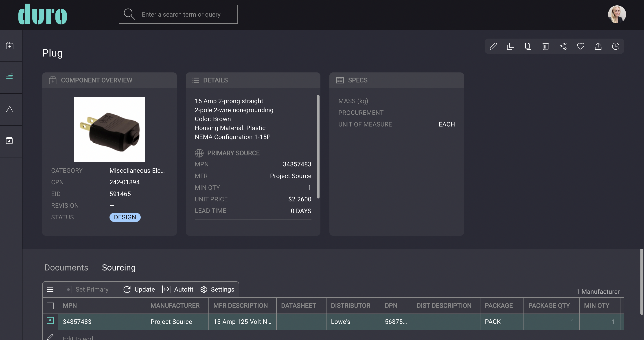This screenshot has height=340, width=644.
Task: Select the Sourcing tab
Action: coord(119,268)
